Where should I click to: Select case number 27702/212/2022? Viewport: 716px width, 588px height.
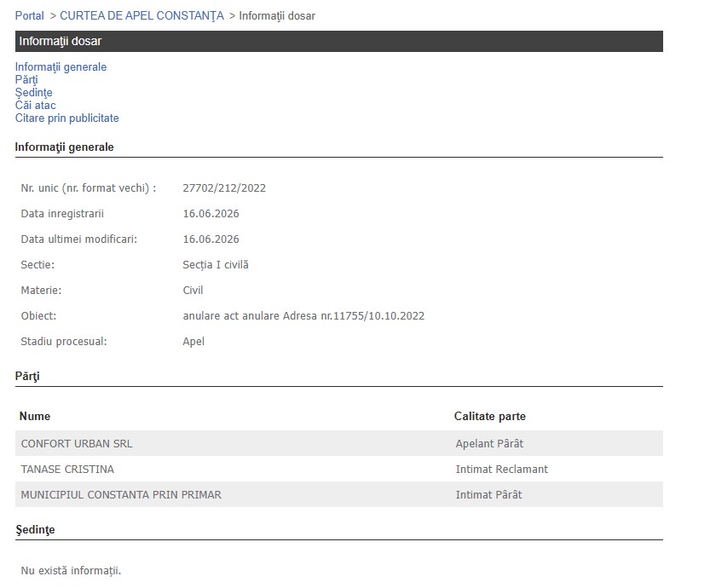[224, 188]
